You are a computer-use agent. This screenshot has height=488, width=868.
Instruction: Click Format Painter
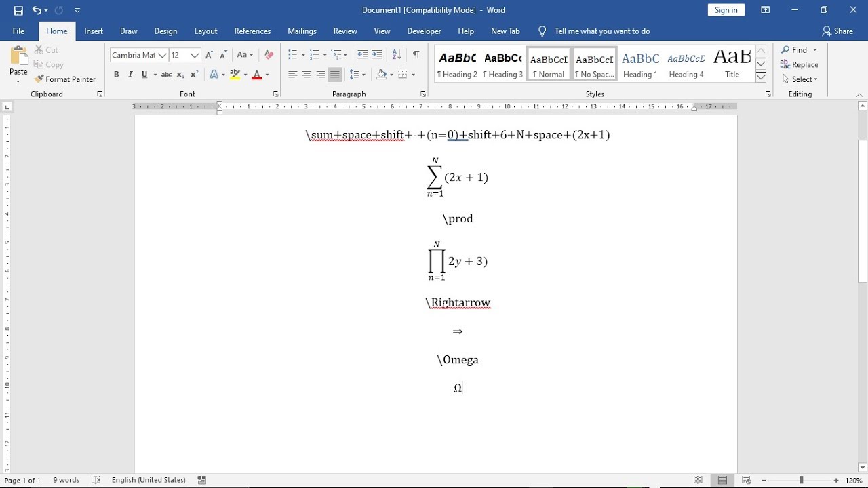65,79
